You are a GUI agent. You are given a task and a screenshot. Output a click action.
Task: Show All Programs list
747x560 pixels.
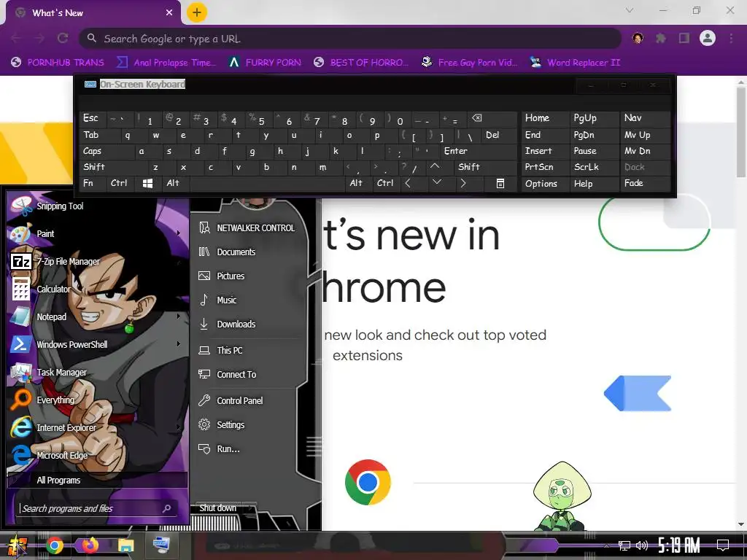[x=97, y=480]
